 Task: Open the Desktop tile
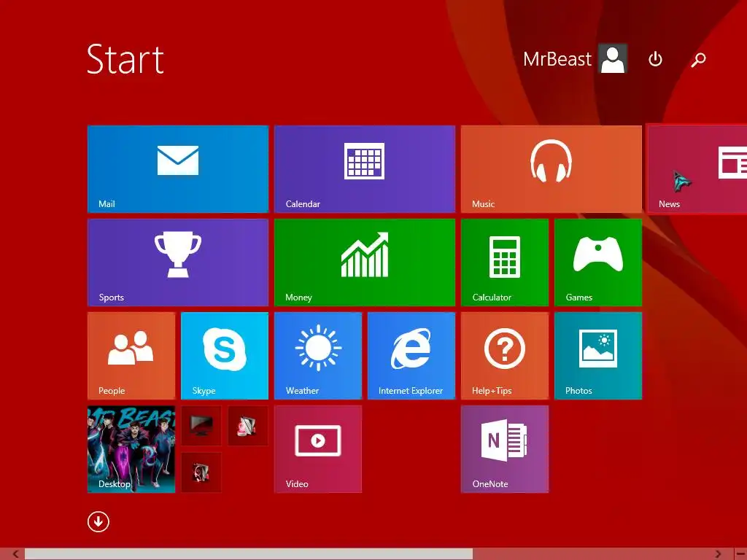tap(131, 449)
